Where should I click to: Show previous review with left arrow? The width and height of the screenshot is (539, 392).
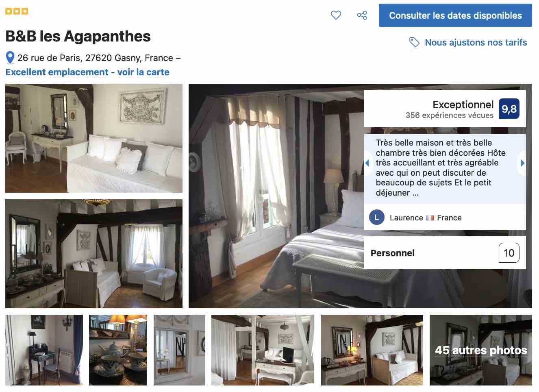[367, 163]
